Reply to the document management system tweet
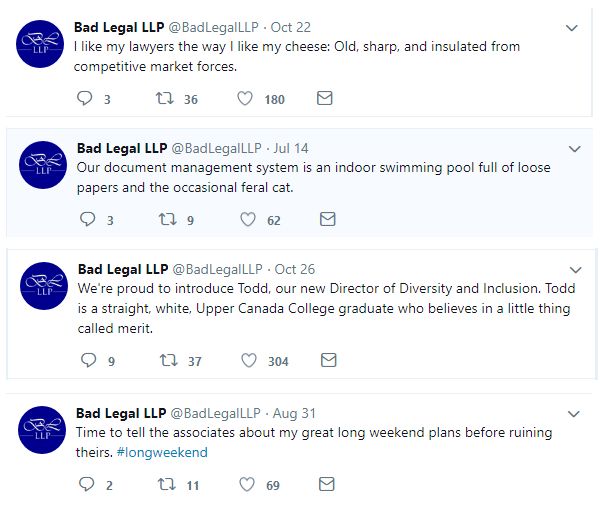 click(x=88, y=219)
